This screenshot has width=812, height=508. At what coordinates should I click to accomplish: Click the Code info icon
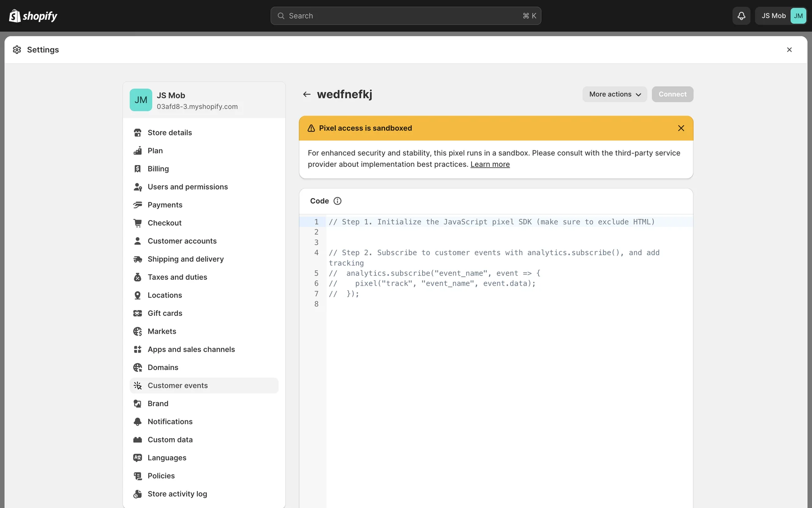click(337, 201)
